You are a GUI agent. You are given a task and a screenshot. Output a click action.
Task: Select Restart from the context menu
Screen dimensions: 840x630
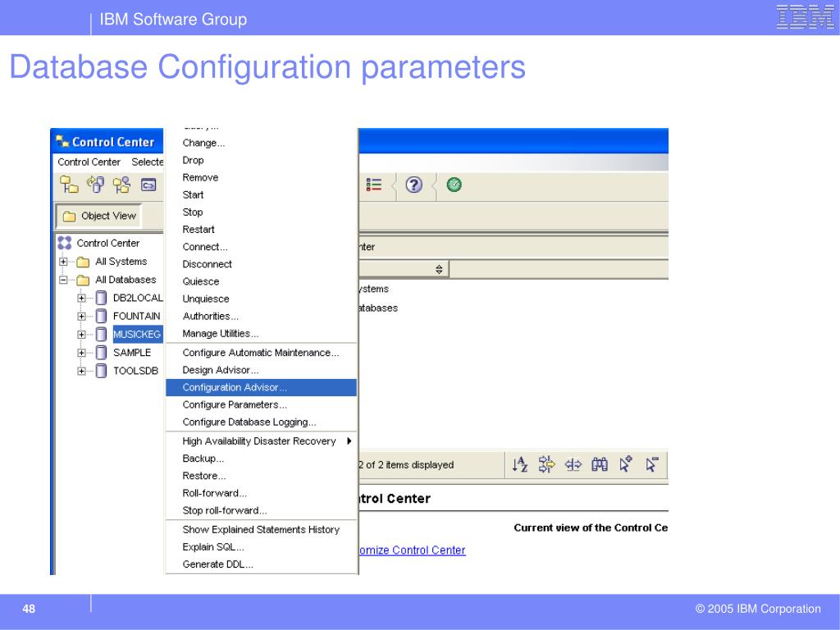click(x=262, y=230)
